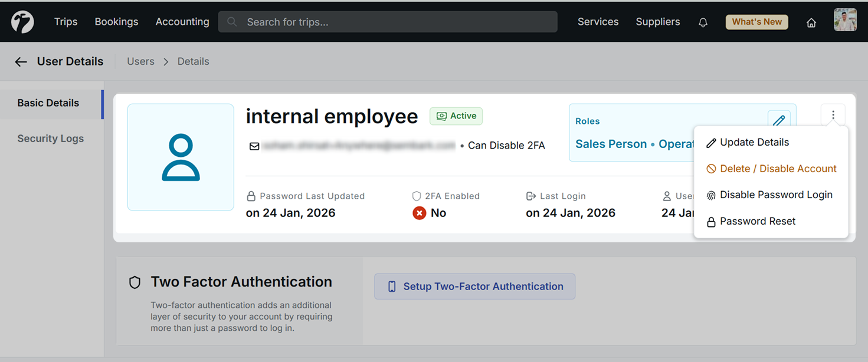Click the Last Login date value
The width and height of the screenshot is (868, 362).
coord(571,213)
